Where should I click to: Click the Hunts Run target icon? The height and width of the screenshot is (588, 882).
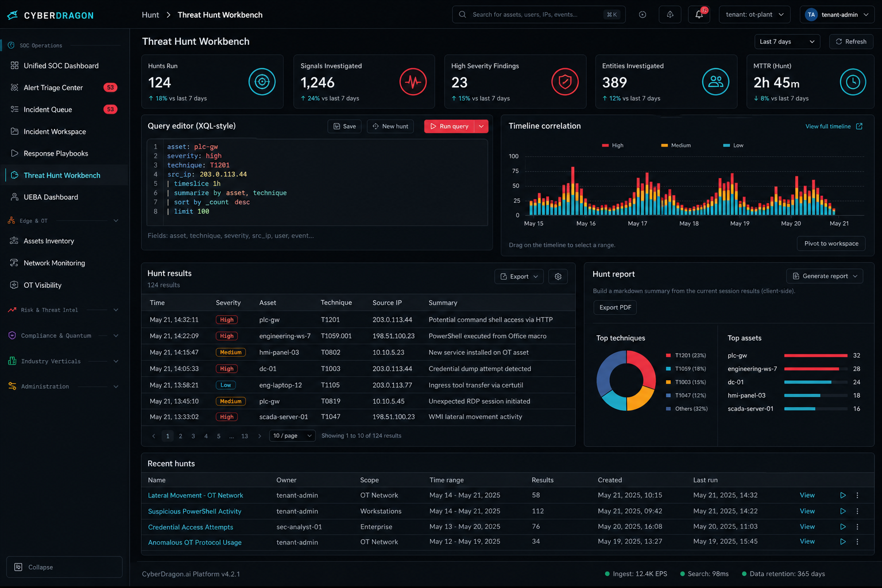pyautogui.click(x=262, y=82)
